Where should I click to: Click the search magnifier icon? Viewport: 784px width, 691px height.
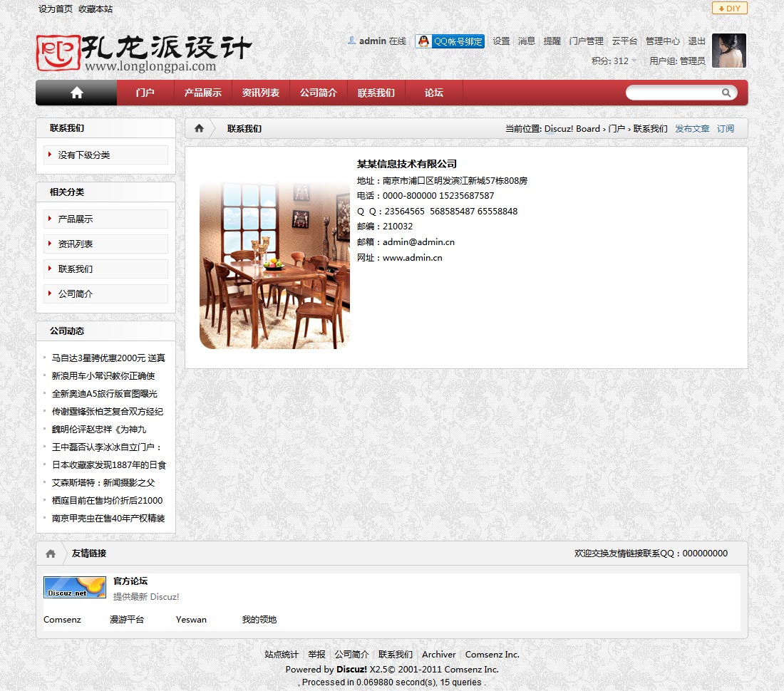pyautogui.click(x=726, y=93)
